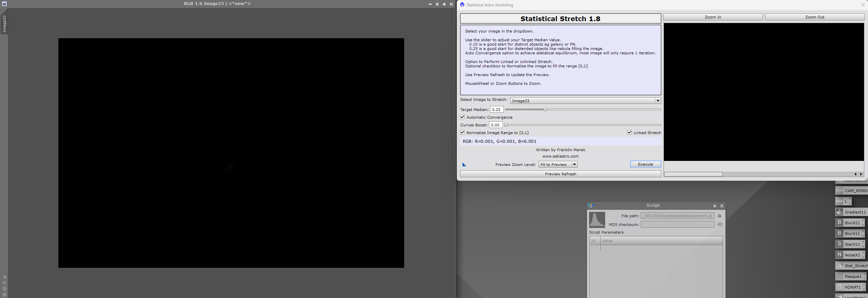The height and width of the screenshot is (298, 868).
Task: Select the Masque1 process icon
Action: [x=850, y=277]
